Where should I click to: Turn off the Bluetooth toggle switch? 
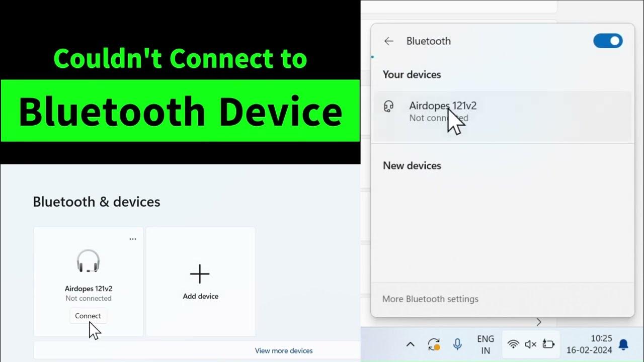click(x=608, y=41)
